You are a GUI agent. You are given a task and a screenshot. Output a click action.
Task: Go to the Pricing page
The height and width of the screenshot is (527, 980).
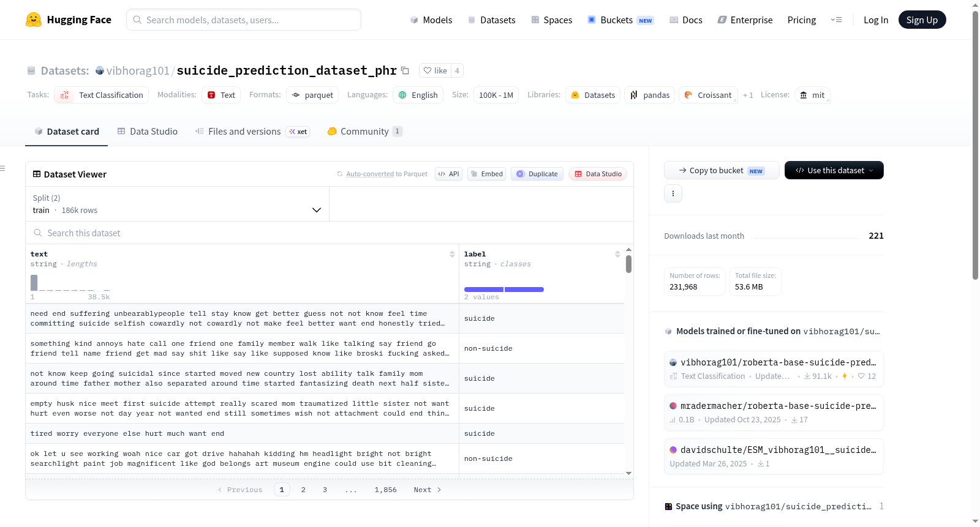802,20
